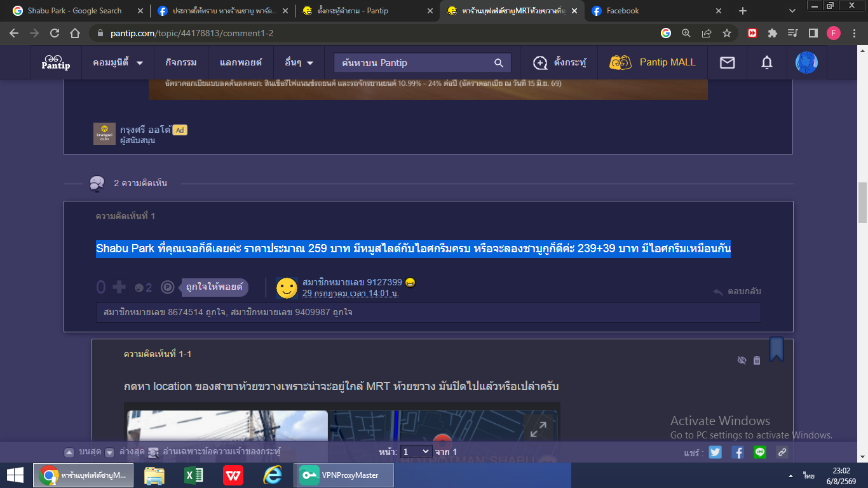The width and height of the screenshot is (868, 488).
Task: Open the page number dropdown
Action: pos(416,452)
